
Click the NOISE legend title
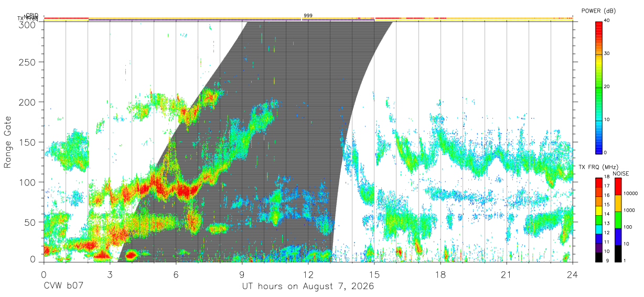(621, 174)
